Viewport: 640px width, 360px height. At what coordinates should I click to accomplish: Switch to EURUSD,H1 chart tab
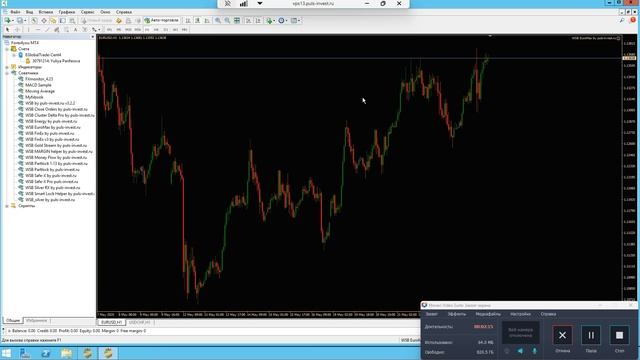[111, 322]
